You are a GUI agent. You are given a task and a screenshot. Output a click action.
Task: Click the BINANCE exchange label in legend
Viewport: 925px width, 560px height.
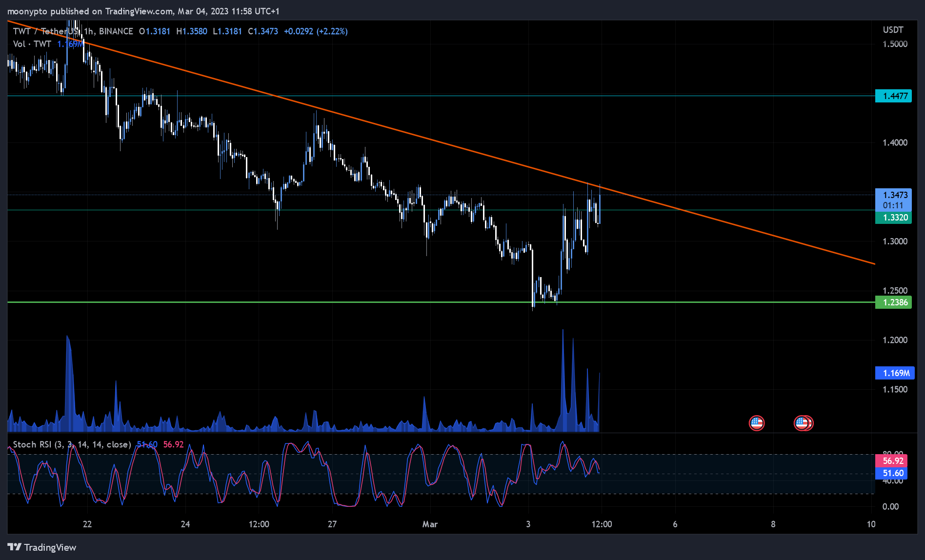[x=116, y=31]
